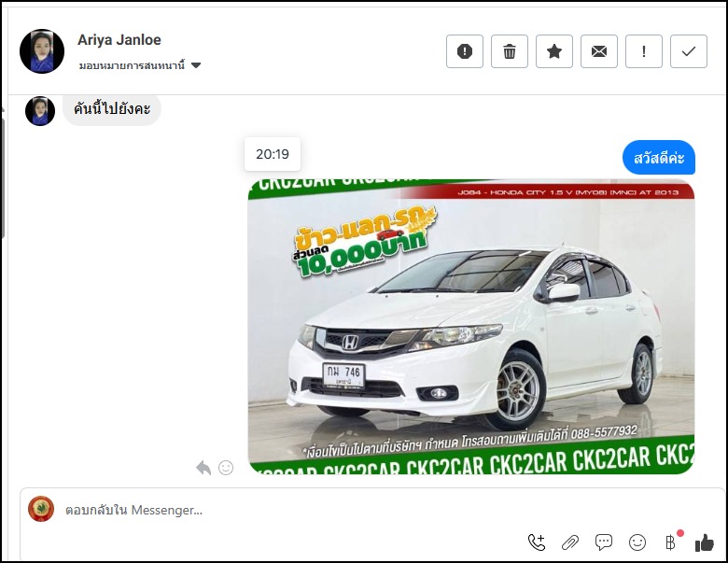Image resolution: width=728 pixels, height=563 pixels.
Task: Click the 20:19 timestamp tooltip
Action: click(x=273, y=154)
